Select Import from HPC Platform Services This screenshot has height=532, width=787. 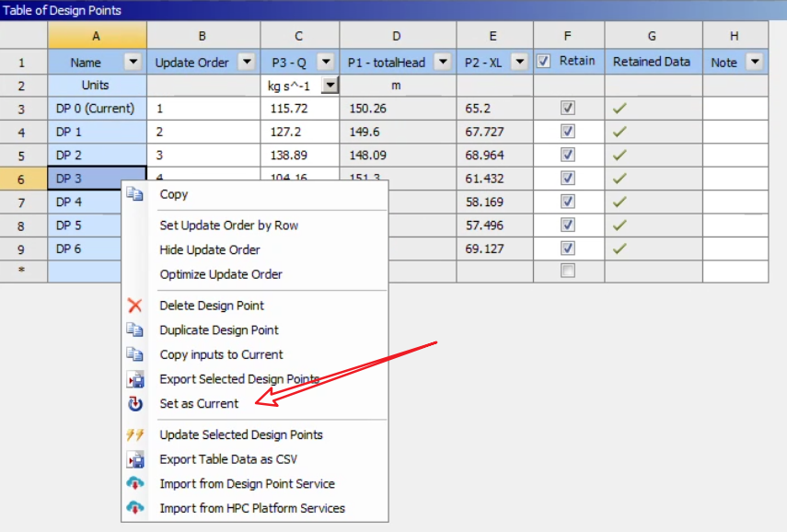click(252, 508)
